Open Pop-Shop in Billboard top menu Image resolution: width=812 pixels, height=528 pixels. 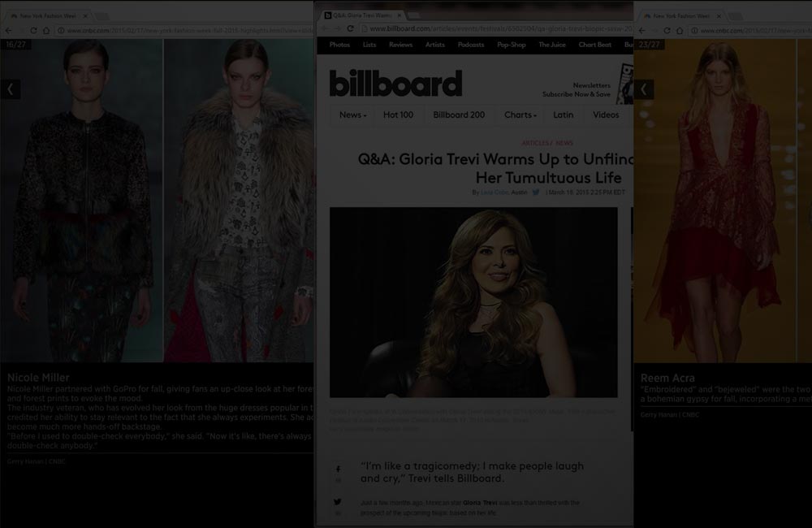[511, 45]
